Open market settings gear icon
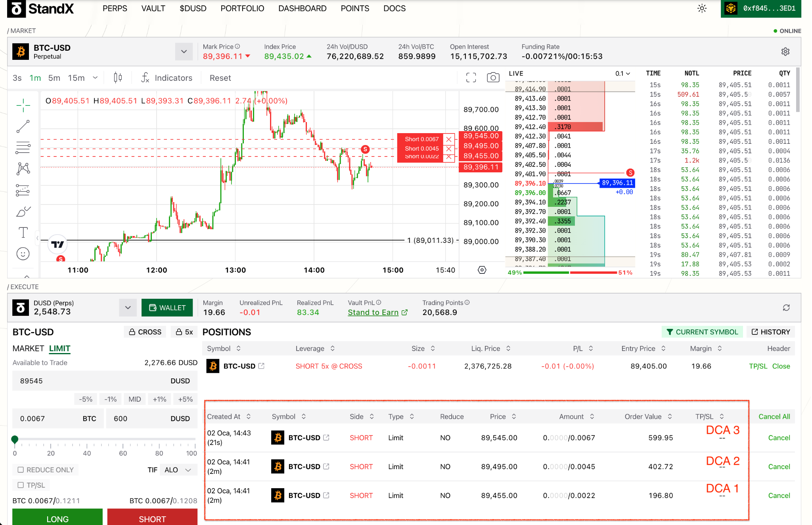 [785, 52]
